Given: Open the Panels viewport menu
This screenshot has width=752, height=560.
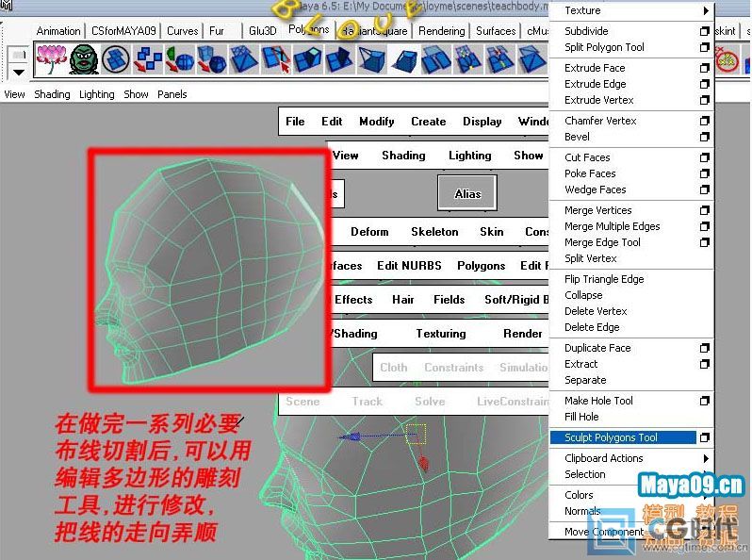Looking at the screenshot, I should (172, 94).
